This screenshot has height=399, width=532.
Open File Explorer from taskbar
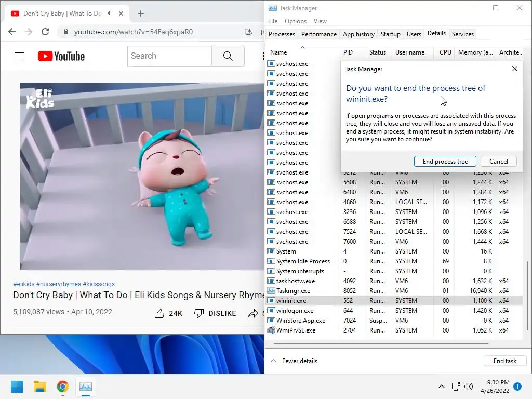pyautogui.click(x=39, y=387)
